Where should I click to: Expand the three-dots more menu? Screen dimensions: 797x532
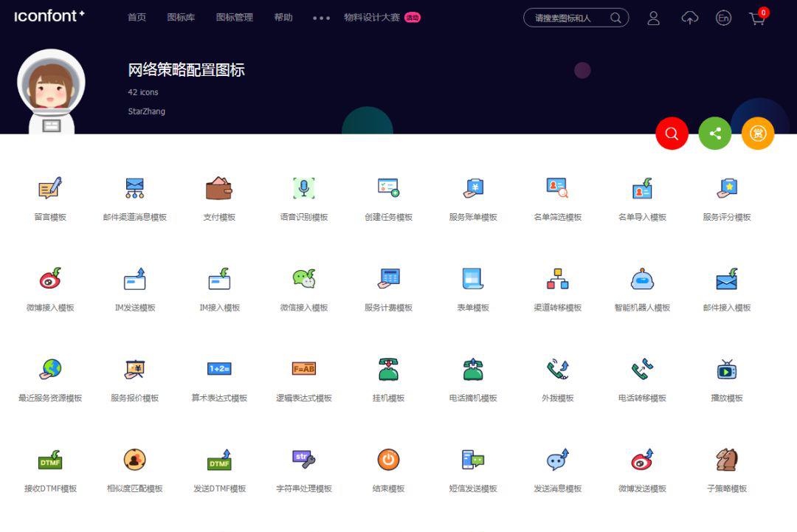(x=321, y=18)
